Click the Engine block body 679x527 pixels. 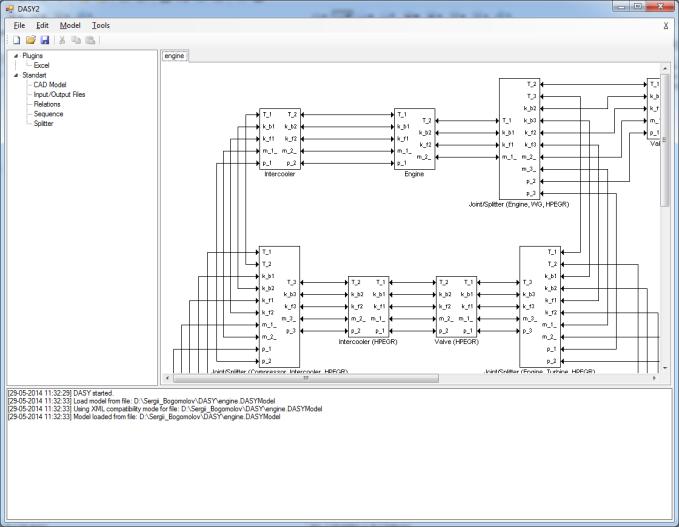414,139
